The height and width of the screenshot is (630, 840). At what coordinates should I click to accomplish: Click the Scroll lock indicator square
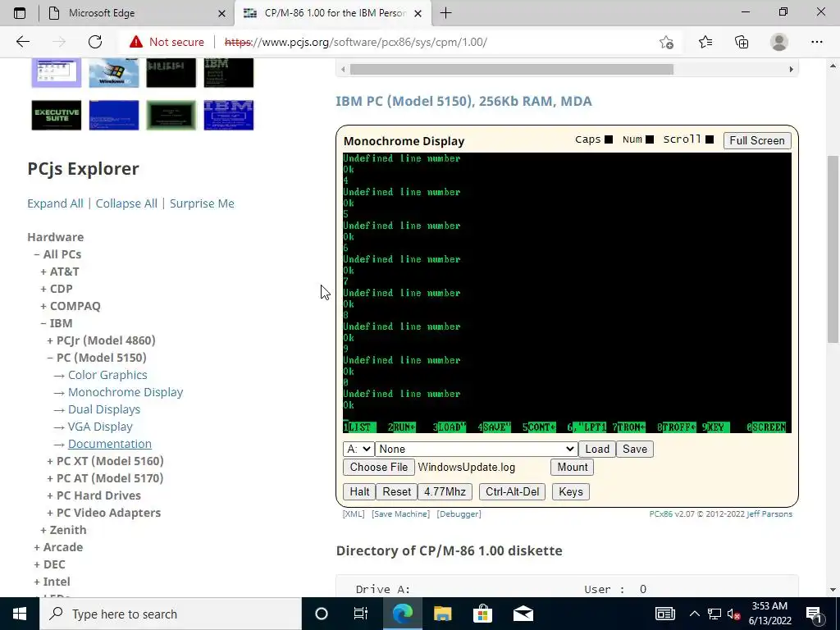[710, 139]
